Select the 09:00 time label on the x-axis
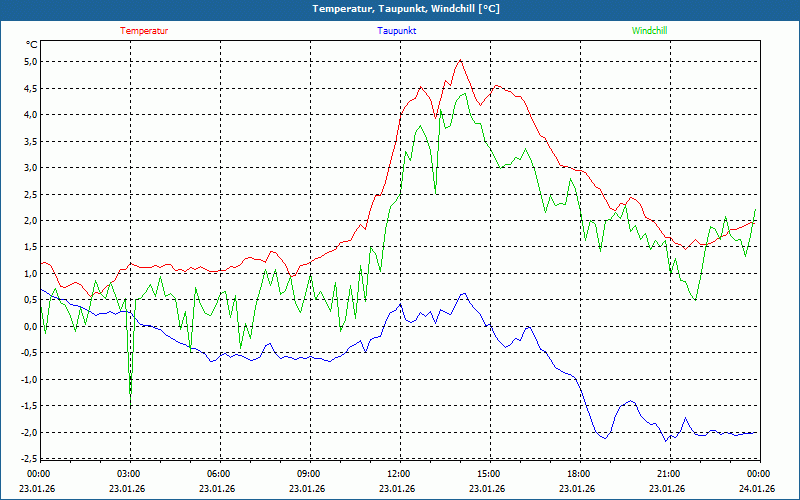Screen dimensions: 800x500 tap(308, 473)
